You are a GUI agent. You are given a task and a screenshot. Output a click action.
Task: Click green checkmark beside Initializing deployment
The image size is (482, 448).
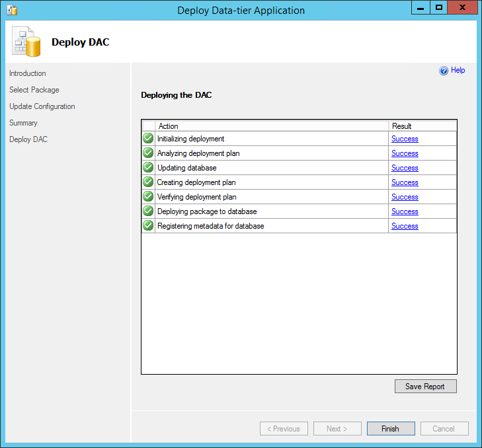coord(148,139)
